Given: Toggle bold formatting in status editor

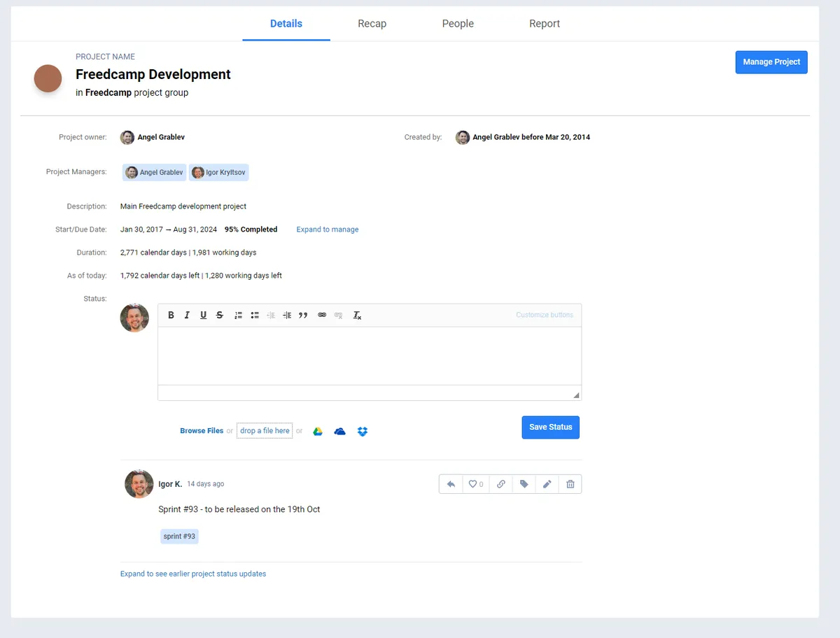Looking at the screenshot, I should pyautogui.click(x=171, y=316).
